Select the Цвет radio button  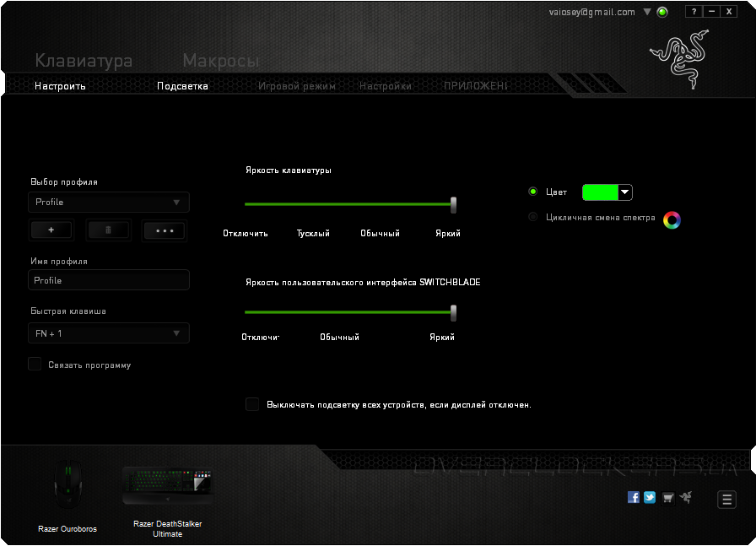[x=532, y=192]
